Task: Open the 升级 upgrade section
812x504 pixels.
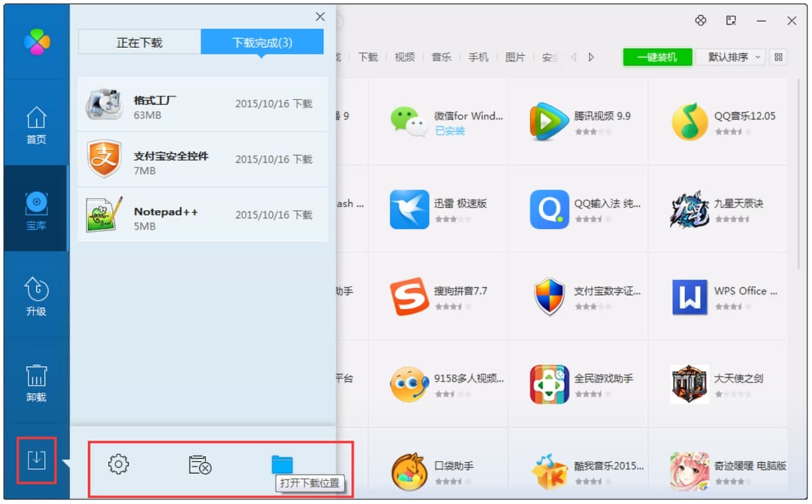Action: [36, 297]
